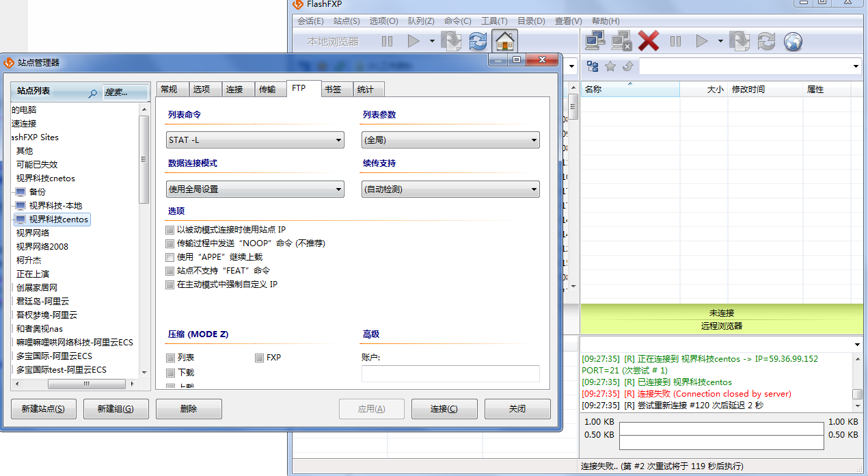Image resolution: width=868 pixels, height=476 pixels.
Task: Click the local pane pause icon
Action: [x=387, y=41]
